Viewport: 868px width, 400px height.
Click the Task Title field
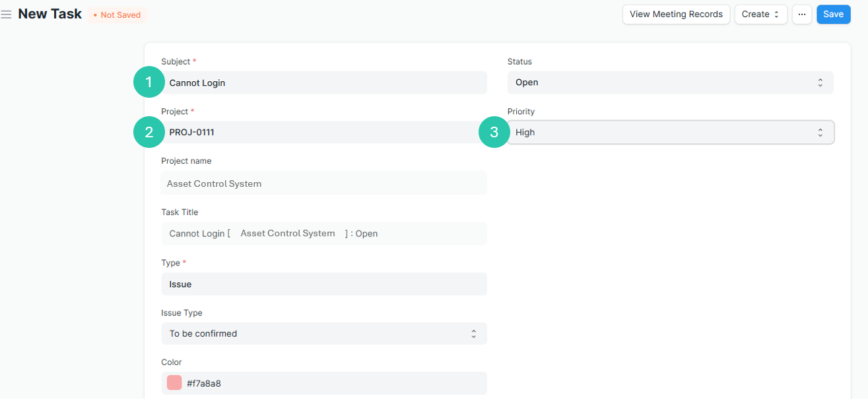coord(324,233)
